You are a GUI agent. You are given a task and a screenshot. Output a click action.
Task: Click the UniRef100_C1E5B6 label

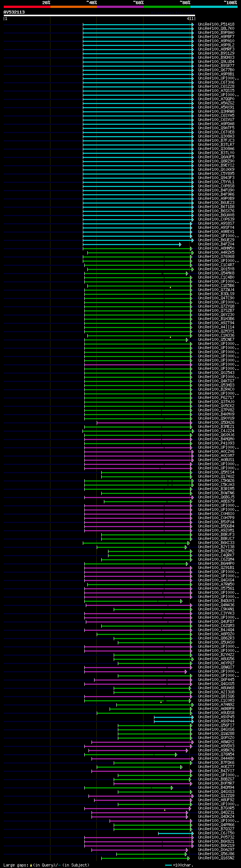216,286
